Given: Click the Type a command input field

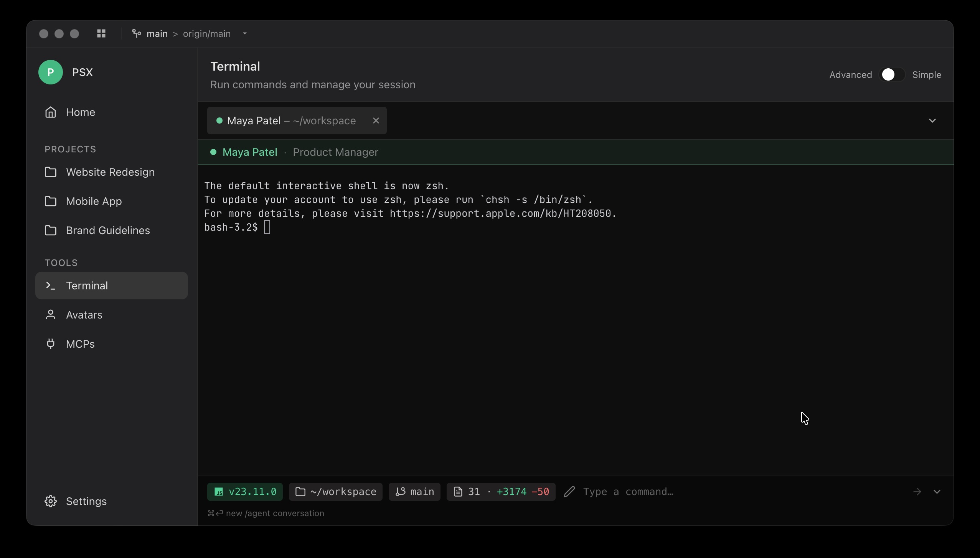Looking at the screenshot, I should click(x=729, y=492).
